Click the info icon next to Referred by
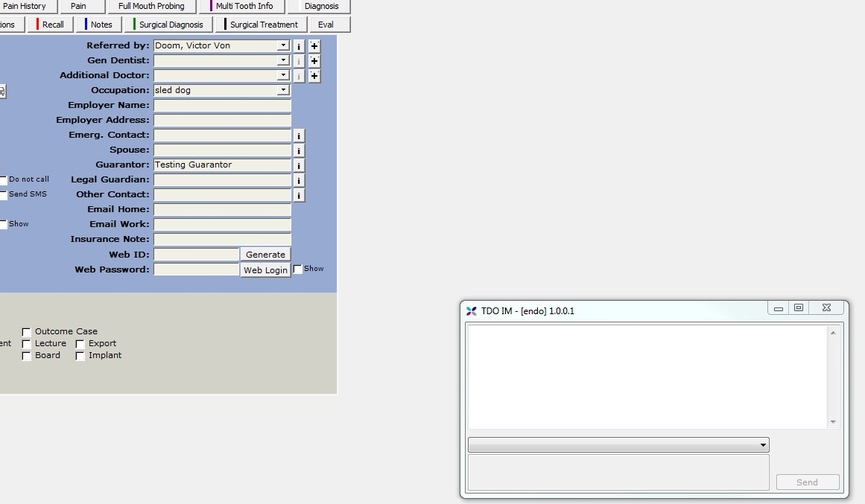Viewport: 865px width, 504px height. pos(299,46)
